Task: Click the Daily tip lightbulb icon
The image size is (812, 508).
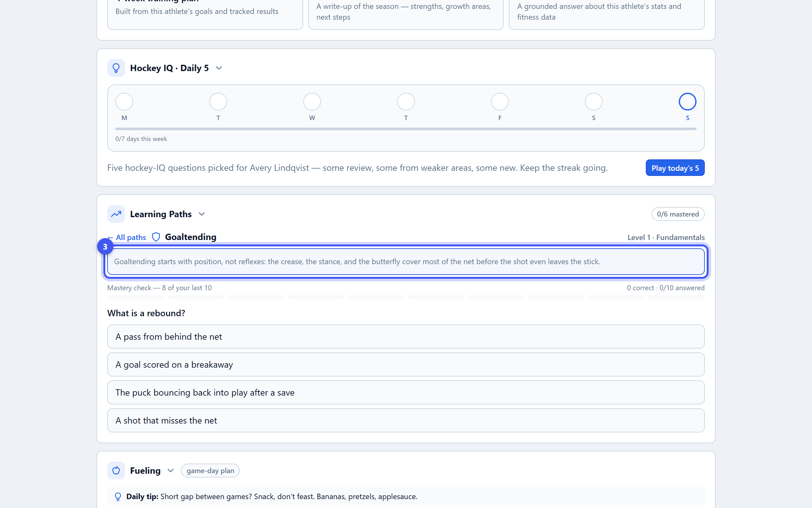Action: [118, 497]
